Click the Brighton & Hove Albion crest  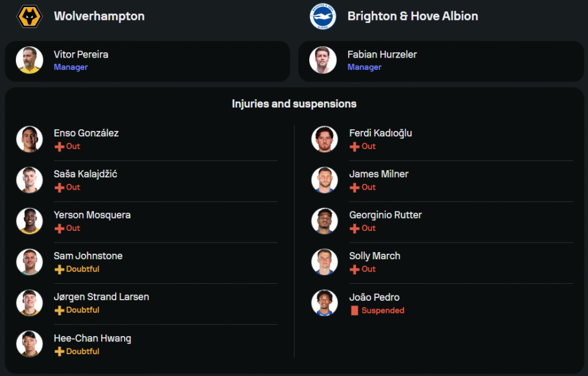(323, 16)
